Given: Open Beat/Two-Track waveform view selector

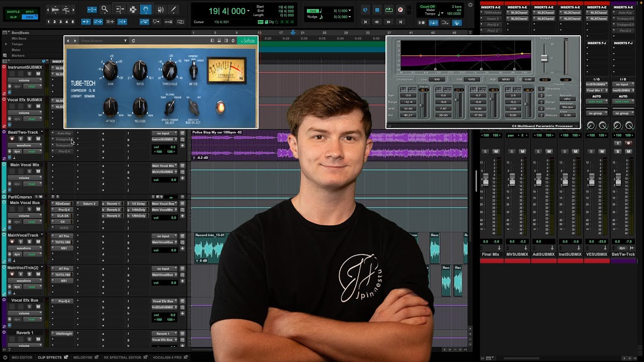Looking at the screenshot, I should [x=25, y=145].
